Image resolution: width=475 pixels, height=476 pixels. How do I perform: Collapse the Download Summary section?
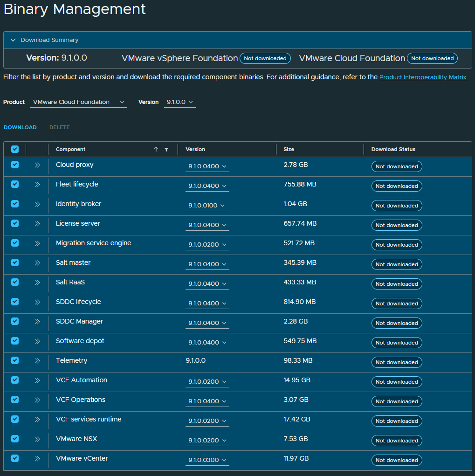(x=13, y=40)
